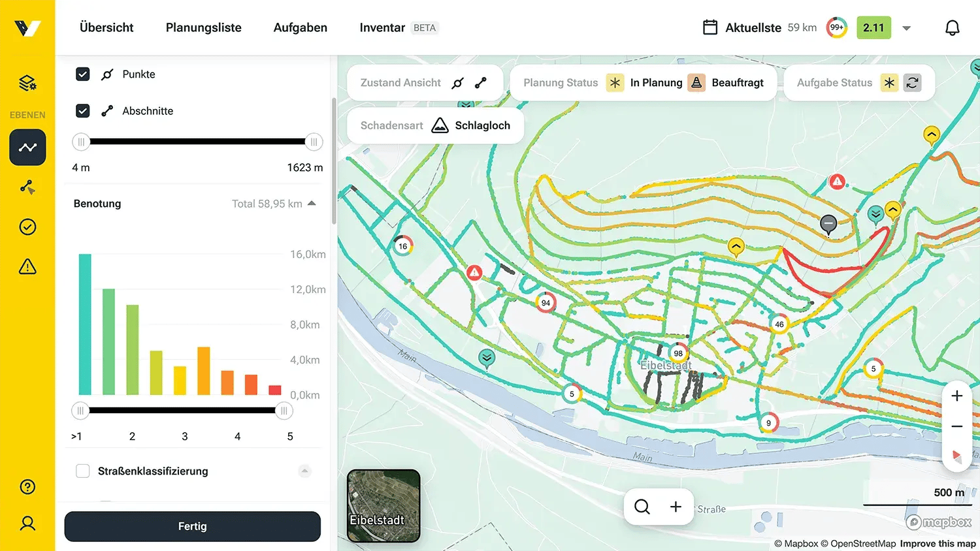Open the Aufgaben tab
Image resolution: width=980 pixels, height=551 pixels.
[300, 27]
